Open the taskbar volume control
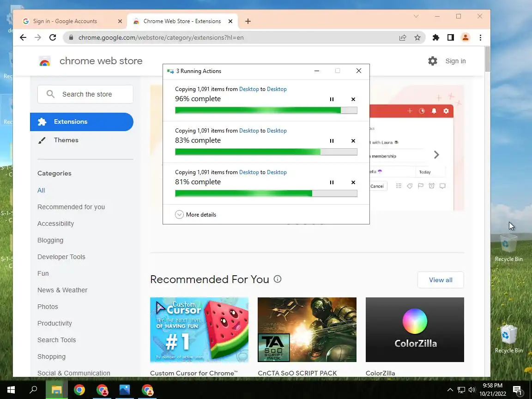 [472, 390]
